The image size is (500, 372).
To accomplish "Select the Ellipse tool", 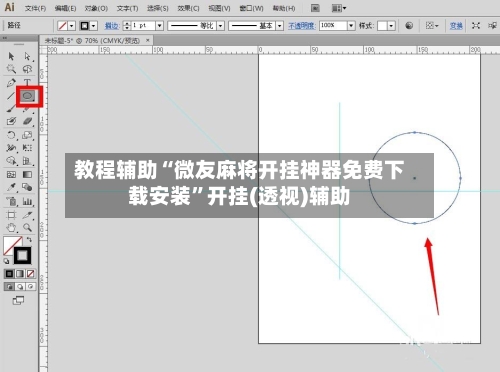I will (x=27, y=96).
